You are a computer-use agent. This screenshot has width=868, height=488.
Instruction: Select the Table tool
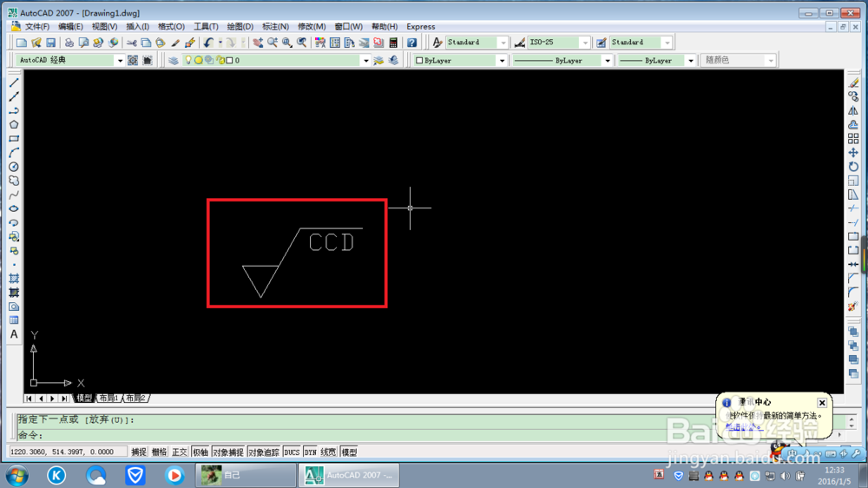tap(14, 320)
